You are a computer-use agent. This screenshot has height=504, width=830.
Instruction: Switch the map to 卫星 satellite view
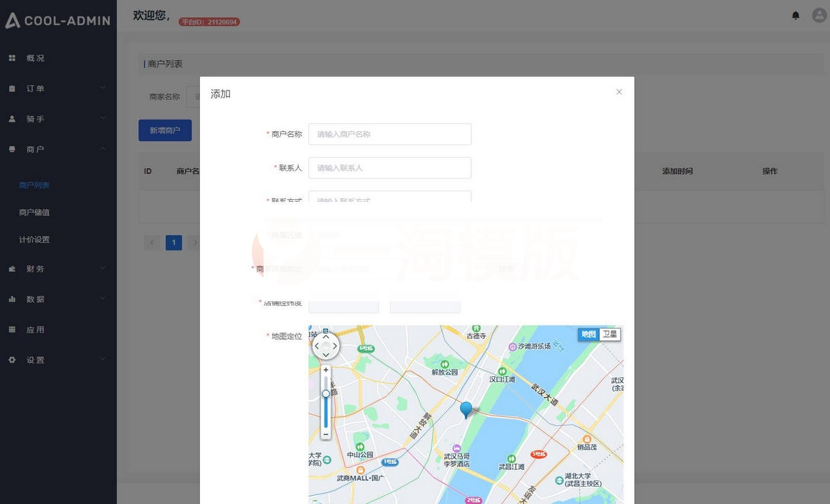(610, 334)
